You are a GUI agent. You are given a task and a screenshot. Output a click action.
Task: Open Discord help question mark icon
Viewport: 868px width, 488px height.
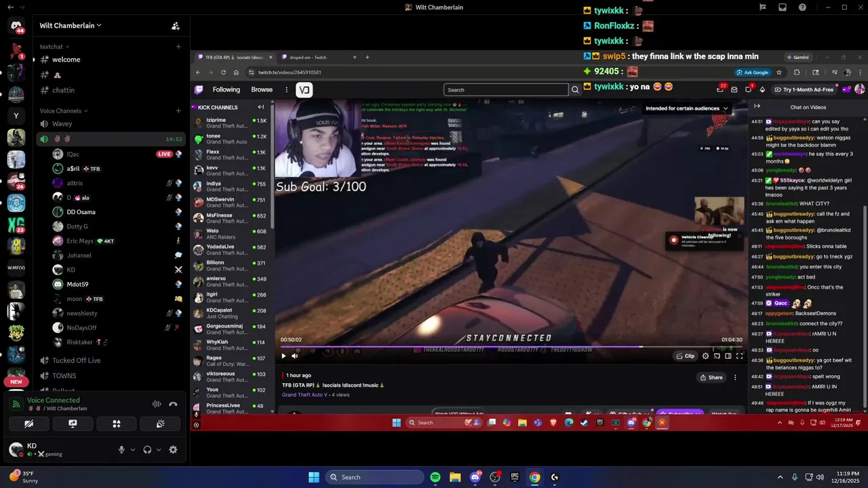point(803,7)
